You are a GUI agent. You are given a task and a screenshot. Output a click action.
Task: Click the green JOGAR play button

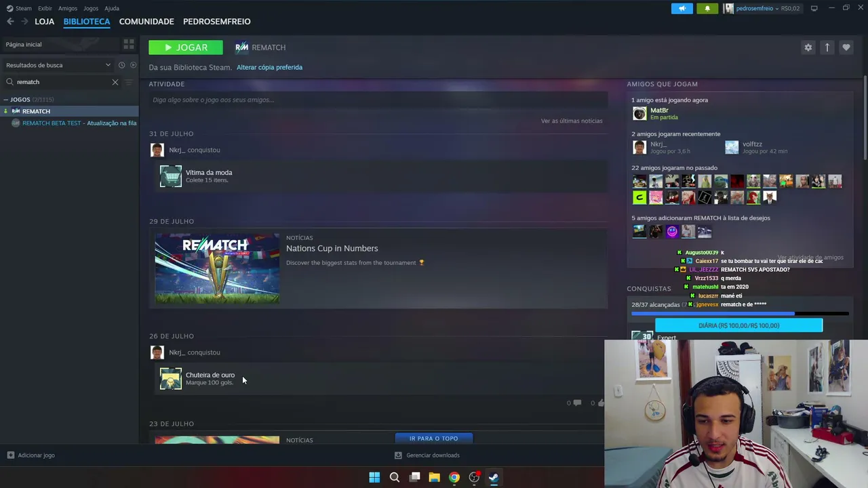click(x=186, y=47)
